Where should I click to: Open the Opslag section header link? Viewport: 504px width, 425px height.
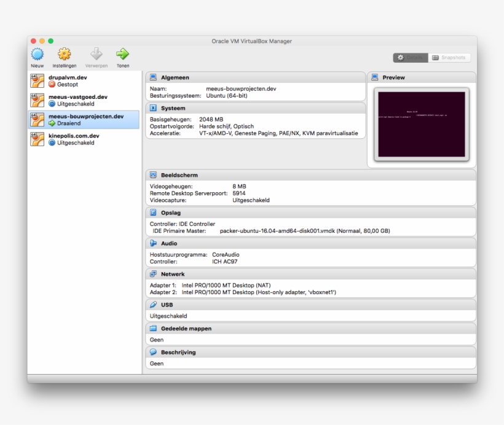click(x=171, y=212)
